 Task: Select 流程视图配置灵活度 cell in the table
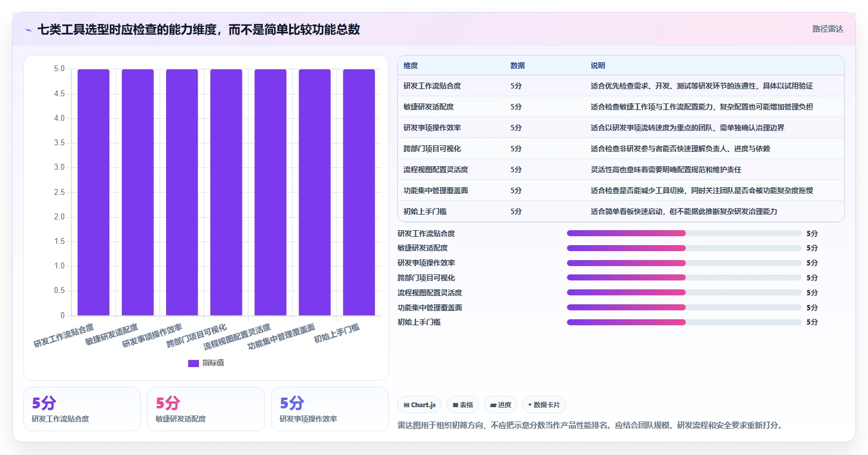435,170
